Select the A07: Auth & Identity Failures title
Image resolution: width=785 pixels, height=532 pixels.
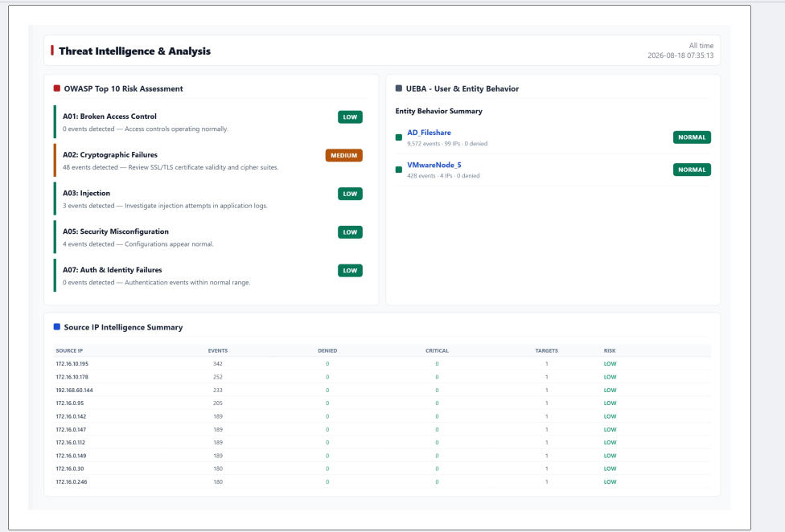coord(112,270)
